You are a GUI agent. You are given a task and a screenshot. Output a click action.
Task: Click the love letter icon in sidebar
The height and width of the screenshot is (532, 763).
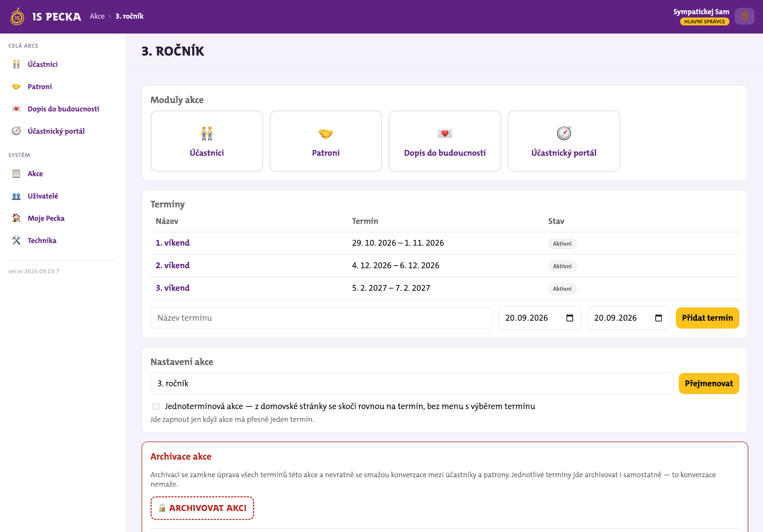click(x=16, y=109)
